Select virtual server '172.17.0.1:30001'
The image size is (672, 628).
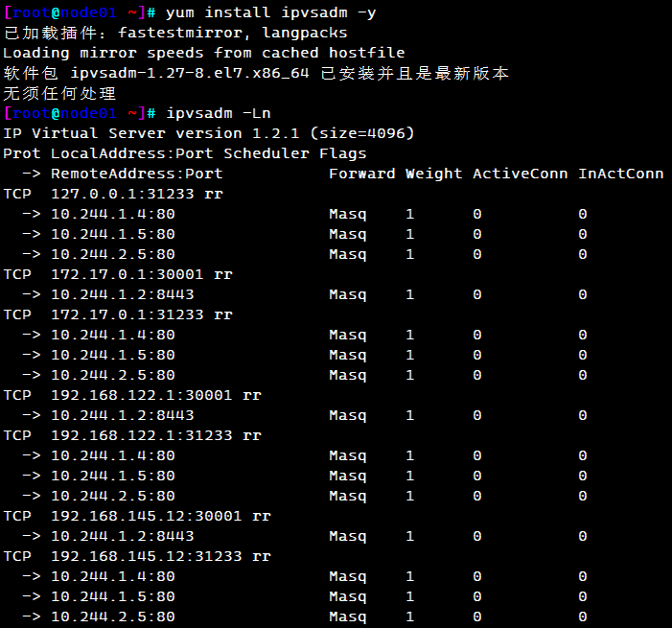(127, 274)
